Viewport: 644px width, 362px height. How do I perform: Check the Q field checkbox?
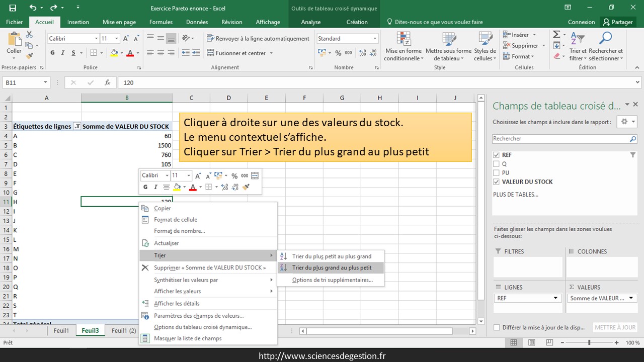497,164
